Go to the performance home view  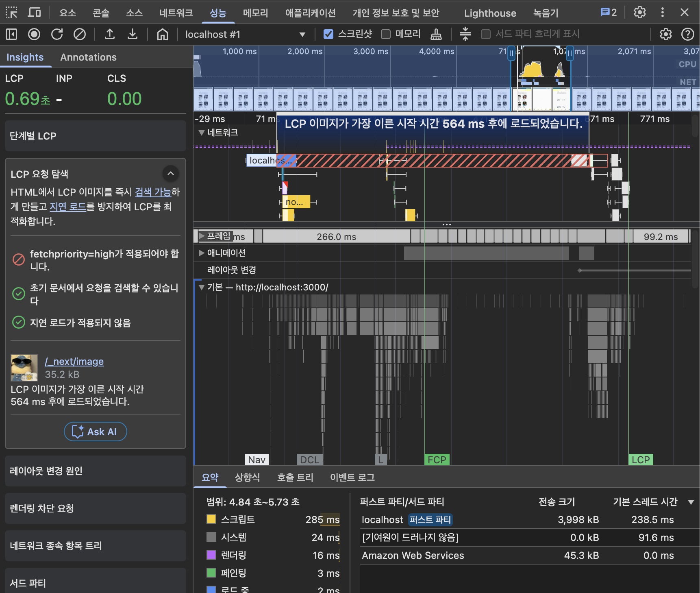coord(162,35)
